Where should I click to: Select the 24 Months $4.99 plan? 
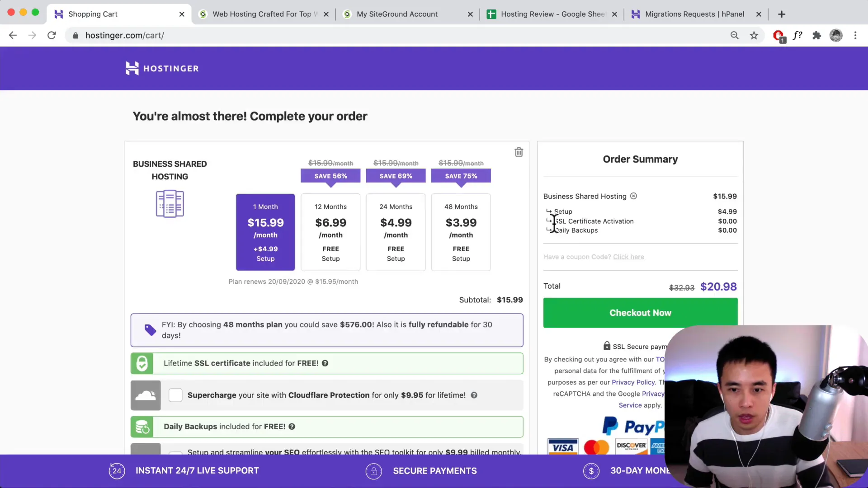[x=396, y=232]
